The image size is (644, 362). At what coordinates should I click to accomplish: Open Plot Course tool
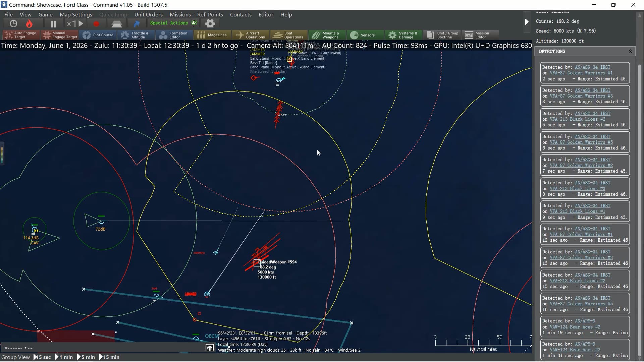(99, 35)
